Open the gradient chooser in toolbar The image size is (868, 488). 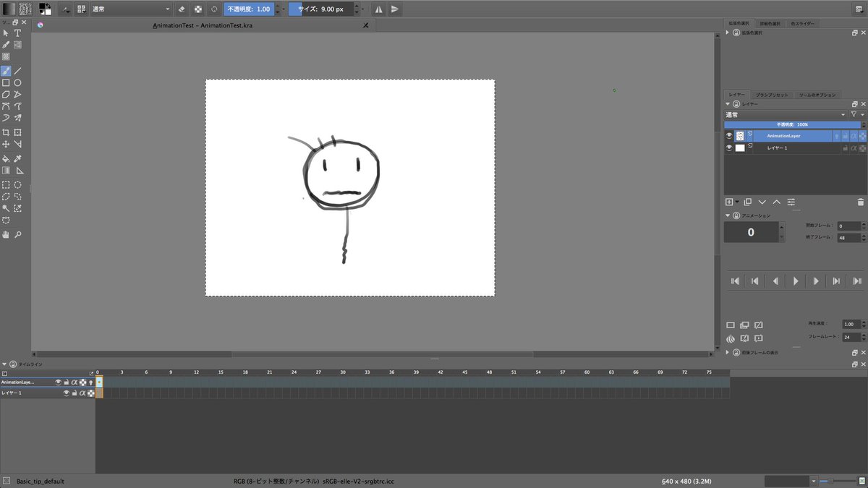8,9
